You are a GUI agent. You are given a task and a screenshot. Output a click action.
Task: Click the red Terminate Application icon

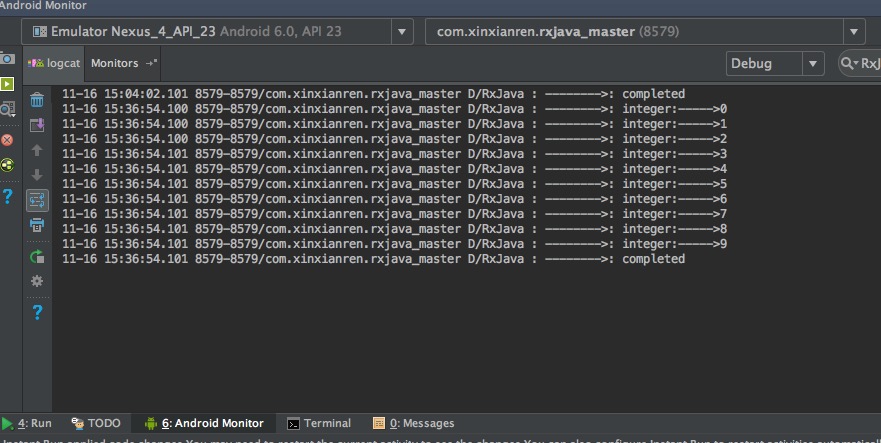(x=7, y=140)
